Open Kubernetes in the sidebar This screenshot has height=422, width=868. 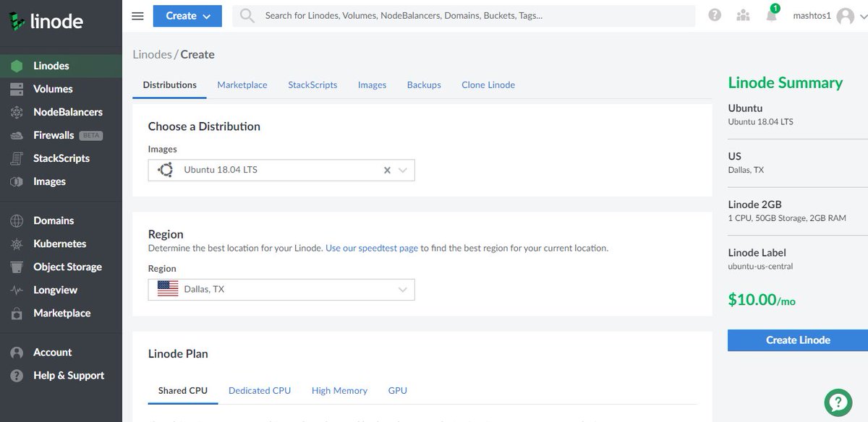point(59,244)
